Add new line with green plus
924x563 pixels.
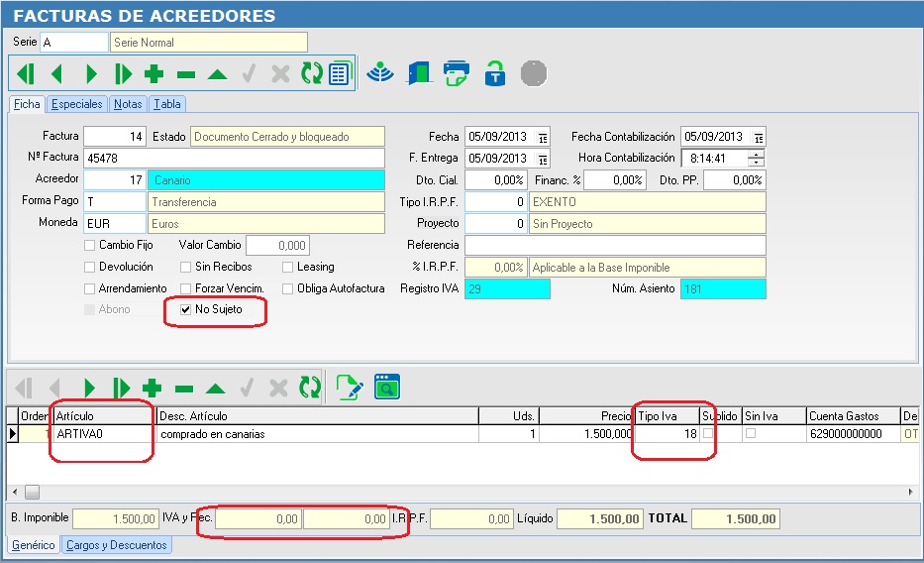[153, 388]
